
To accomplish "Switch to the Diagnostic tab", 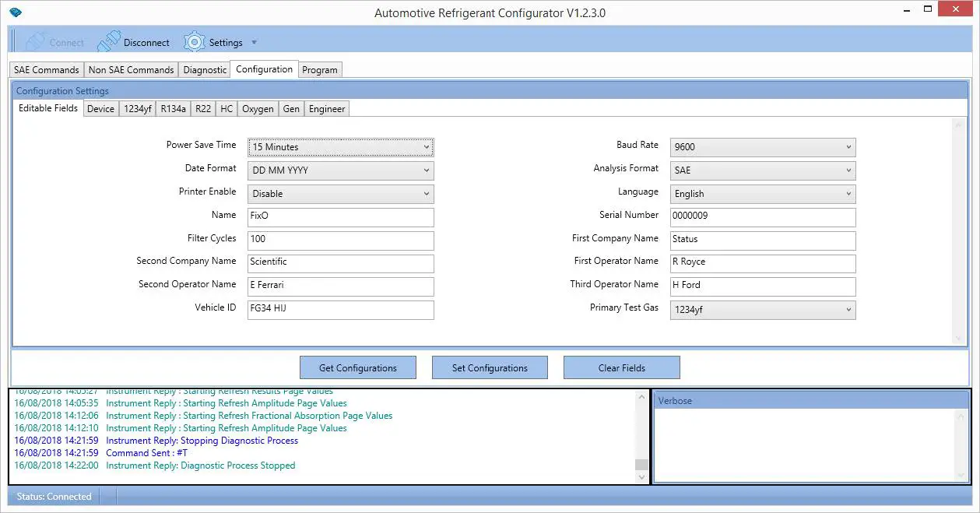I will 204,69.
